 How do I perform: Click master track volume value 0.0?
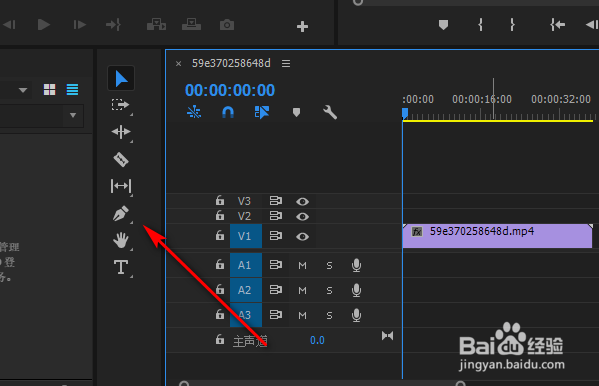click(317, 340)
